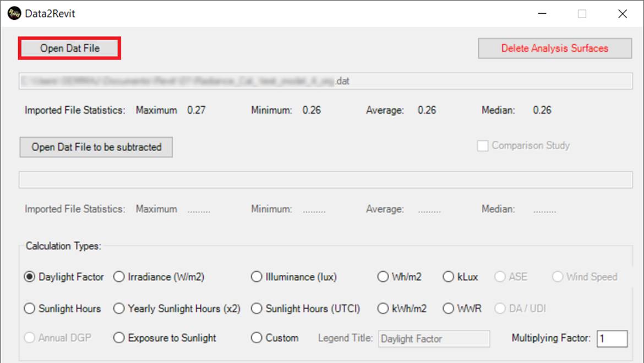
Task: Close the Data2Revit window
Action: [x=622, y=14]
